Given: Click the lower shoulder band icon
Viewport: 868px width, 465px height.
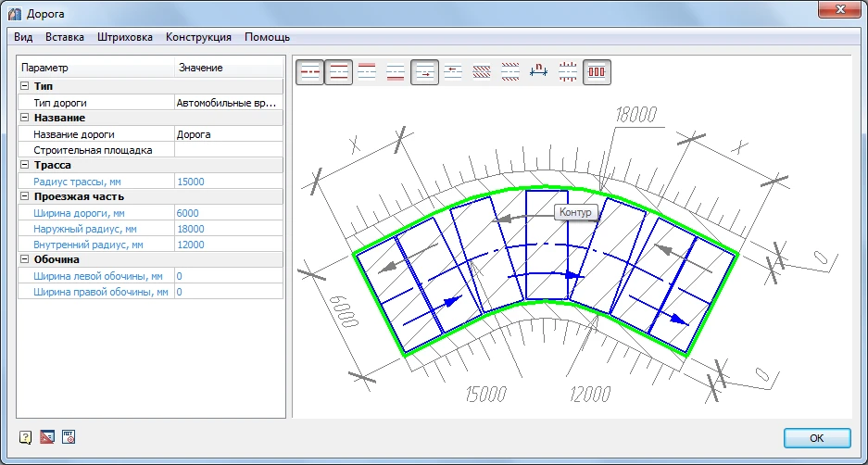Looking at the screenshot, I should 396,72.
